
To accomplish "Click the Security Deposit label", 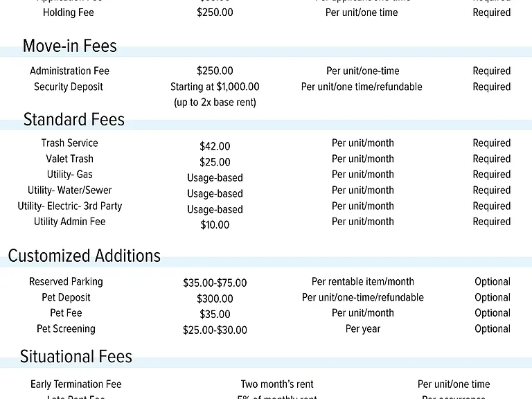I will (68, 87).
